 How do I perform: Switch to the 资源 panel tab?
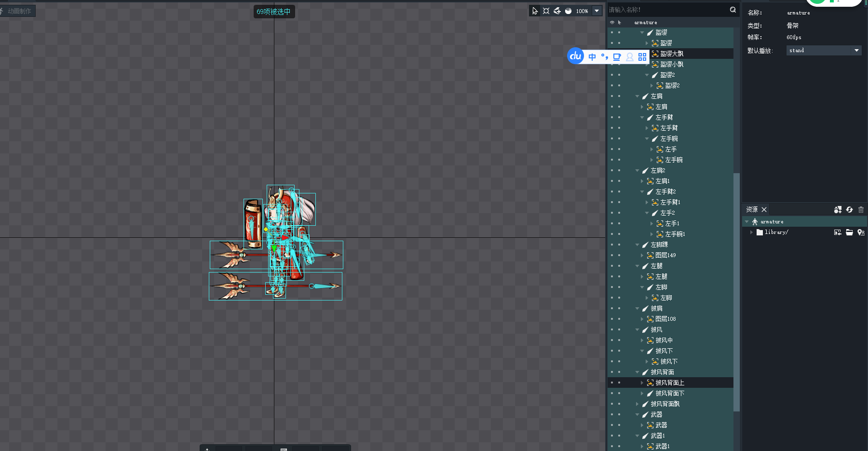(x=752, y=209)
